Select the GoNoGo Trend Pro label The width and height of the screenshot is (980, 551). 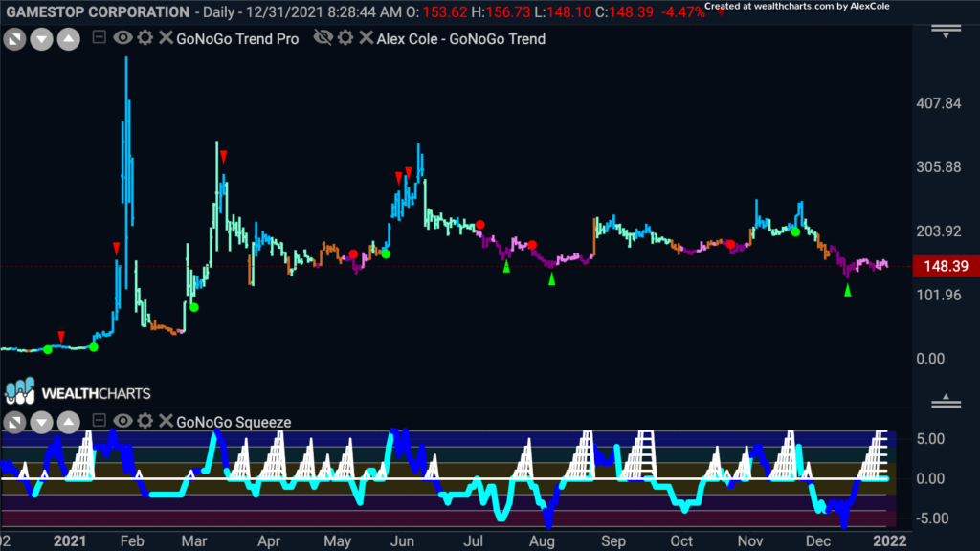237,38
